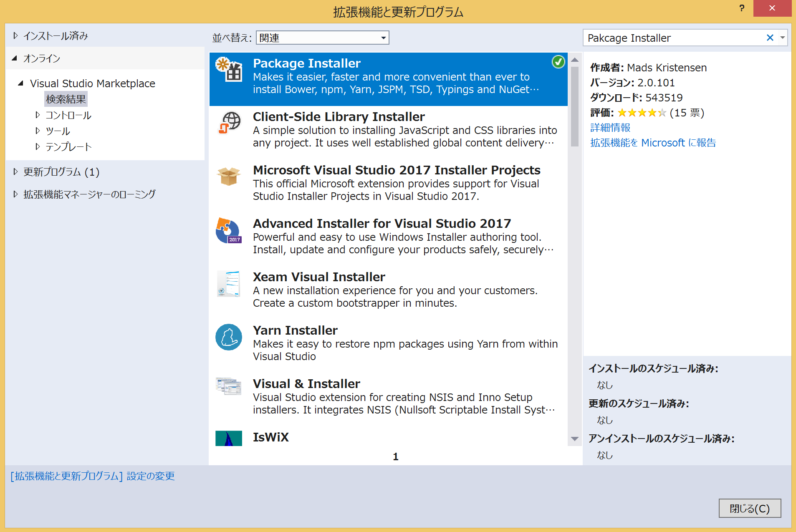Select the 拡張機能マネージャーのローミング tree label
Viewport: 796px width, 532px height.
(x=89, y=194)
